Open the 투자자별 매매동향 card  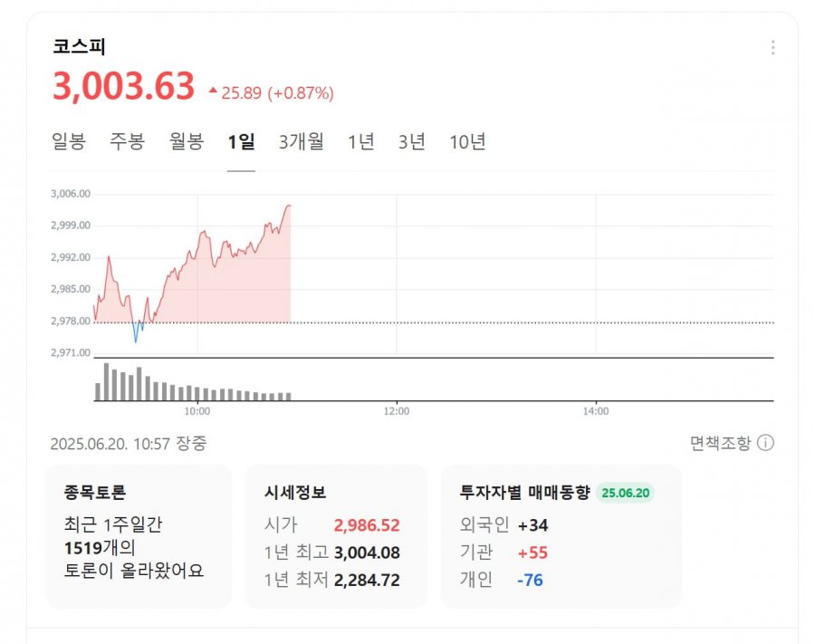tap(561, 536)
